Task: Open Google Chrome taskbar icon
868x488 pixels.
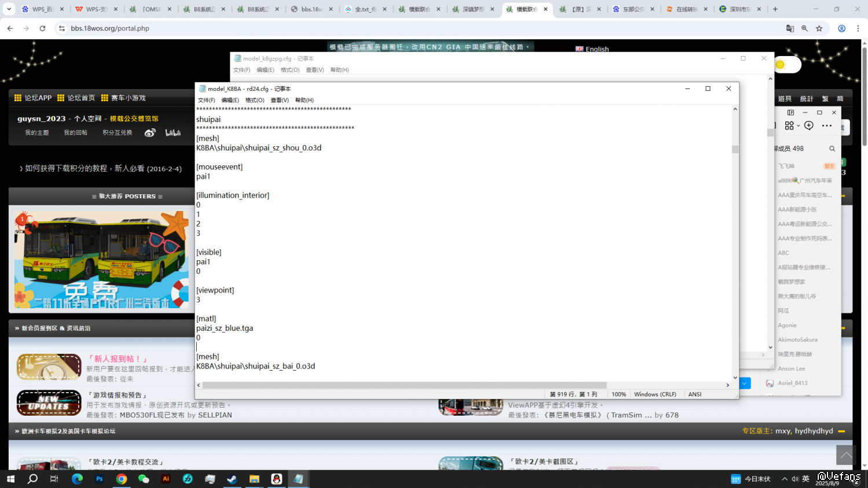Action: coord(122,479)
